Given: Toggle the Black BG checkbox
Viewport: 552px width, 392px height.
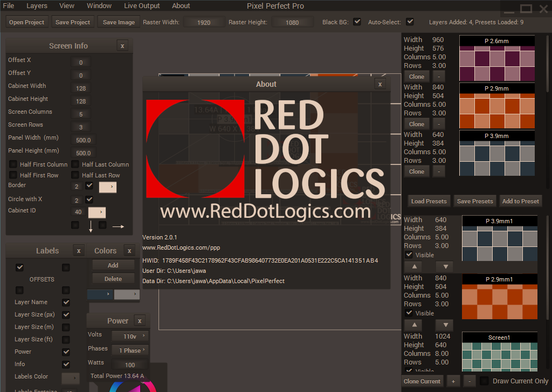Looking at the screenshot, I should click(x=357, y=22).
